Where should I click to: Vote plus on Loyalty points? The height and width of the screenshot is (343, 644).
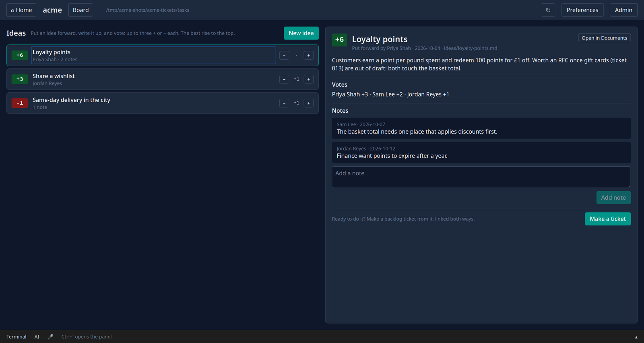coord(309,55)
